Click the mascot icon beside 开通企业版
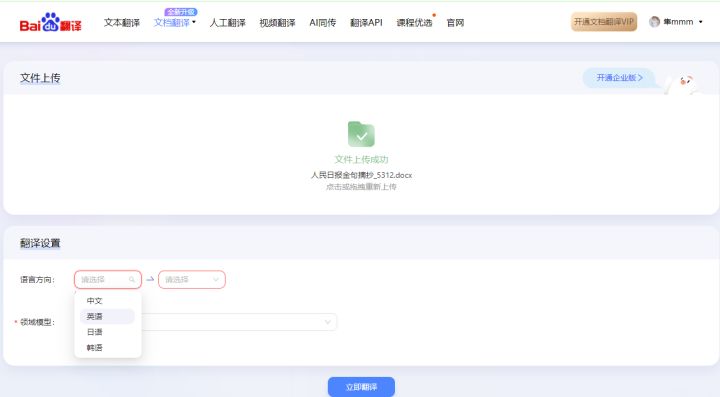This screenshot has width=720, height=397. coord(685,83)
